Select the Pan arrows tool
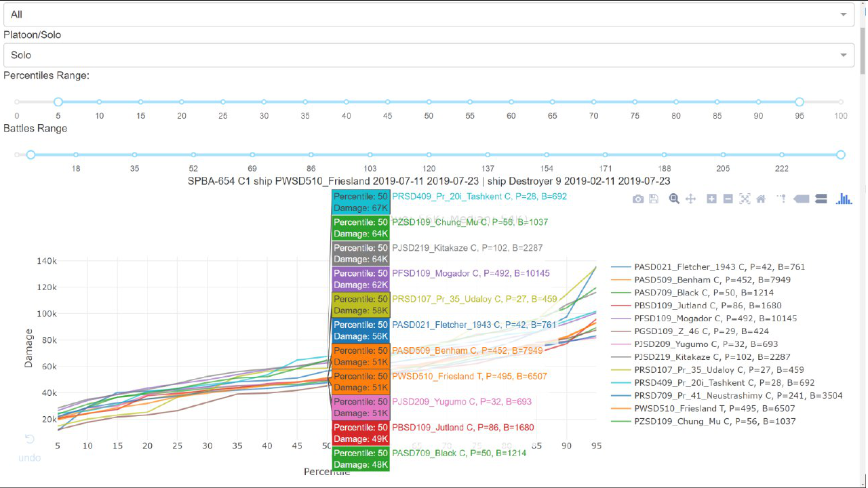Image resolution: width=868 pixels, height=488 pixels. pos(691,199)
